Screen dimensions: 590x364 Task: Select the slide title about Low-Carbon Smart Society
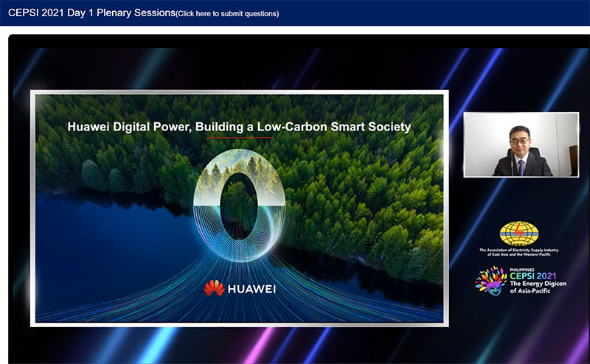tap(238, 127)
